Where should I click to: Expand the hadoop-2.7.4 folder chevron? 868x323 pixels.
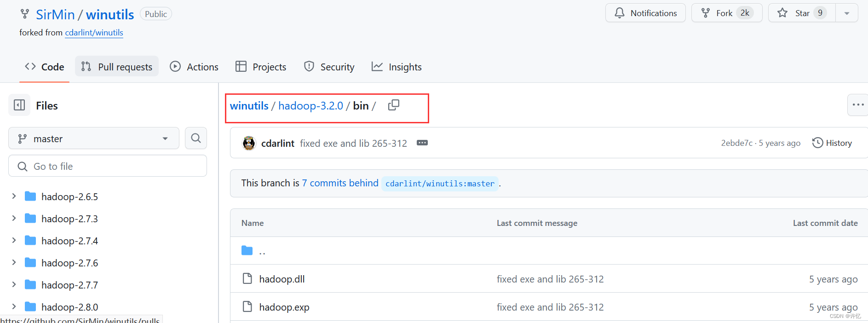click(14, 241)
